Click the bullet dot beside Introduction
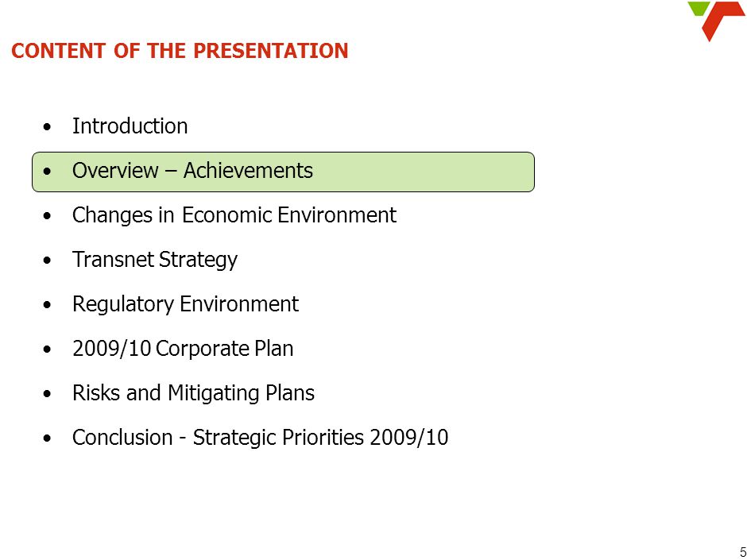The height and width of the screenshot is (560, 747). tap(47, 127)
